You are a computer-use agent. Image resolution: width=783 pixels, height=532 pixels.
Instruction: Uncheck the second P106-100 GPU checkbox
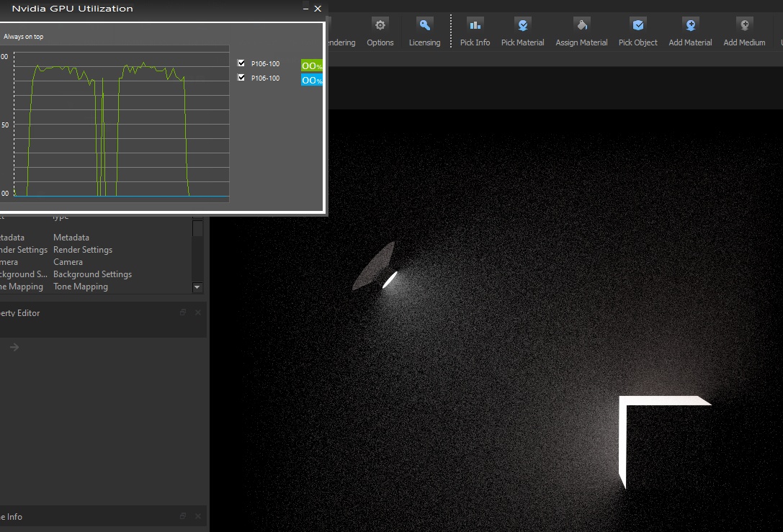tap(241, 77)
